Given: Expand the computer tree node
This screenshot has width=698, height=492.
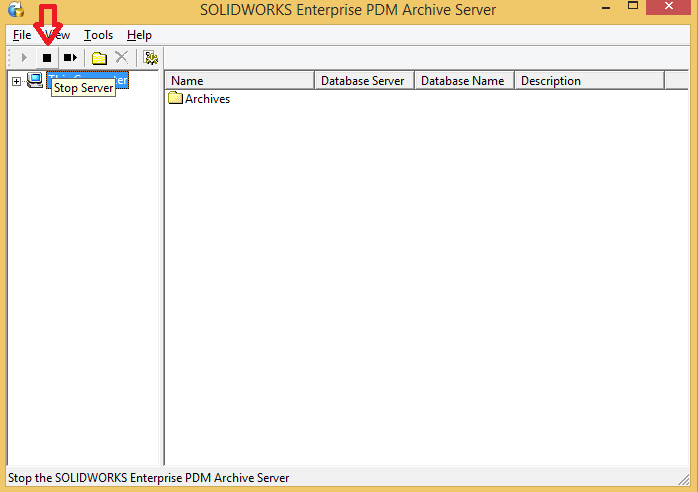Looking at the screenshot, I should (16, 81).
